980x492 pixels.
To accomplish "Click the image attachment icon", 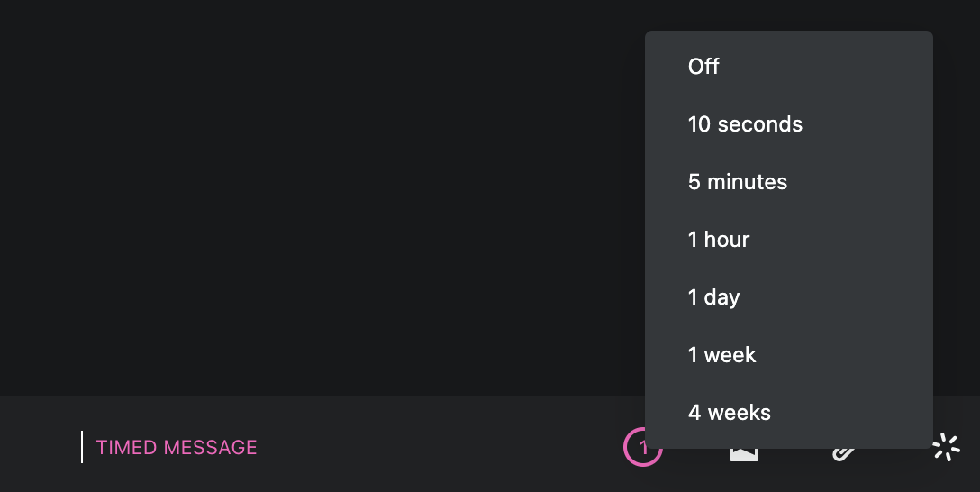I will click(x=743, y=453).
